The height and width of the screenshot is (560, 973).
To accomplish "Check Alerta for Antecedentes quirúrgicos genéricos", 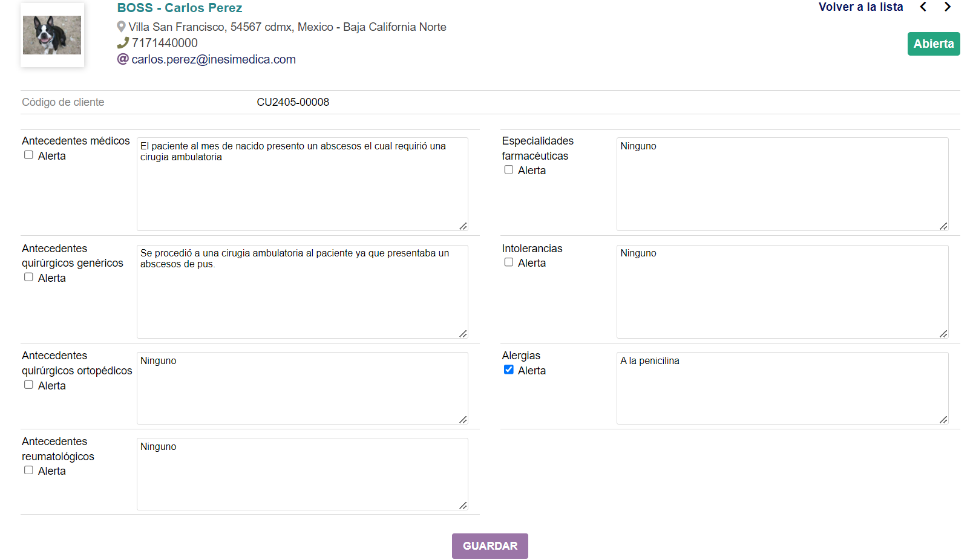I will 28,277.
